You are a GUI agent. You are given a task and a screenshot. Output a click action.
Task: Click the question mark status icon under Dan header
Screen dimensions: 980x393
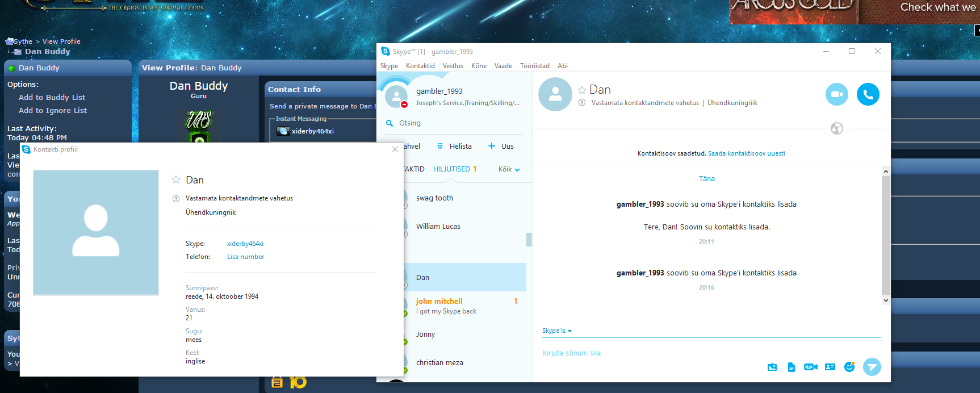click(582, 103)
